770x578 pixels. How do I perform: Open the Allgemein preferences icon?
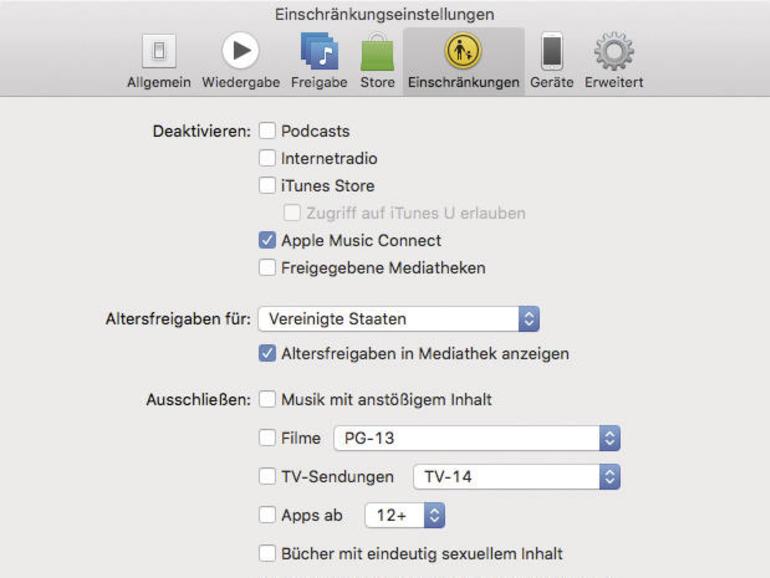[x=159, y=51]
